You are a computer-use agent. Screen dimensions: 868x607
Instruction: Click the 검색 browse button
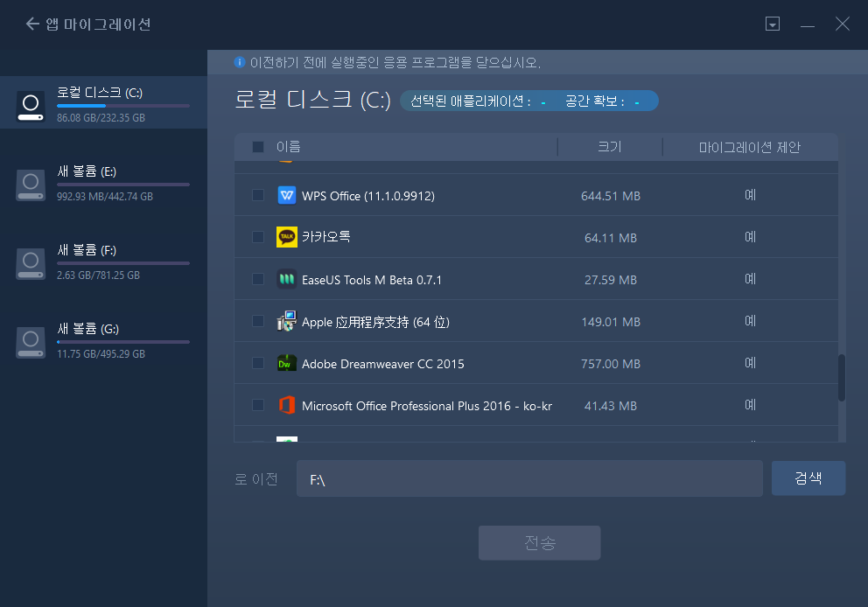(808, 478)
